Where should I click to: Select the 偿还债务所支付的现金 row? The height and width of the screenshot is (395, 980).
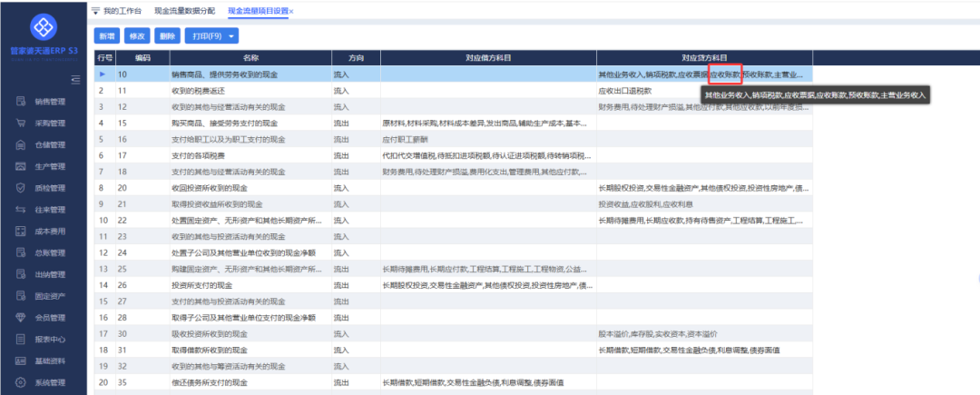click(x=454, y=382)
